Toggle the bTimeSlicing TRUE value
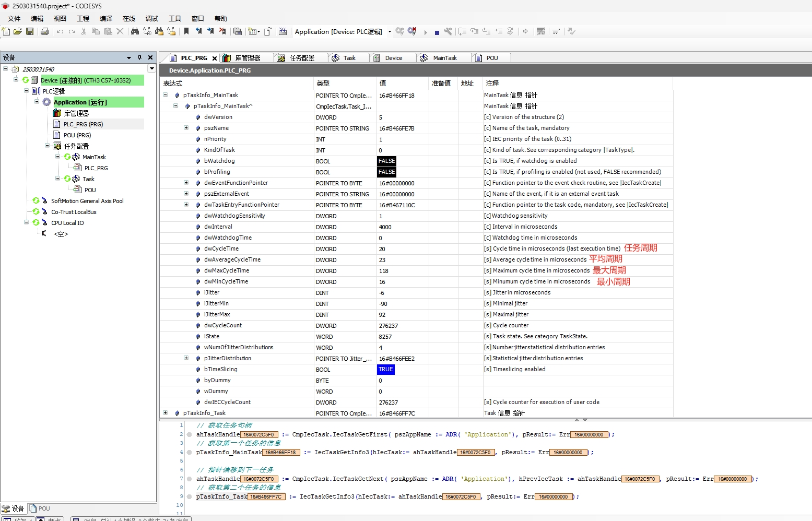The image size is (812, 521). 385,369
